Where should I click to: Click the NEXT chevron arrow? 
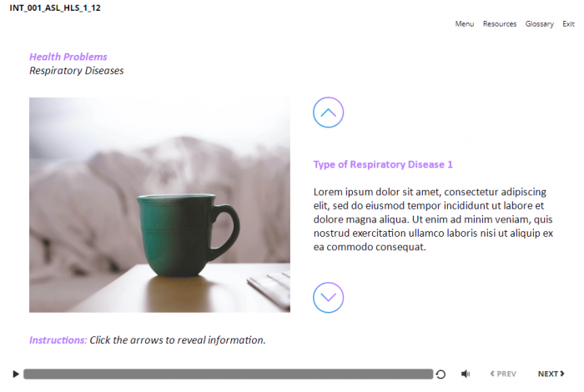[x=562, y=374]
